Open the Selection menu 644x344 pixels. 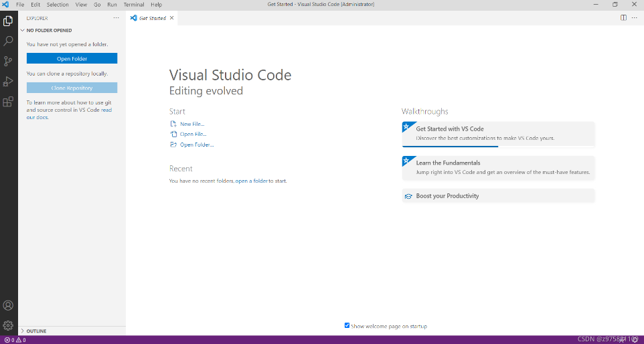click(58, 5)
